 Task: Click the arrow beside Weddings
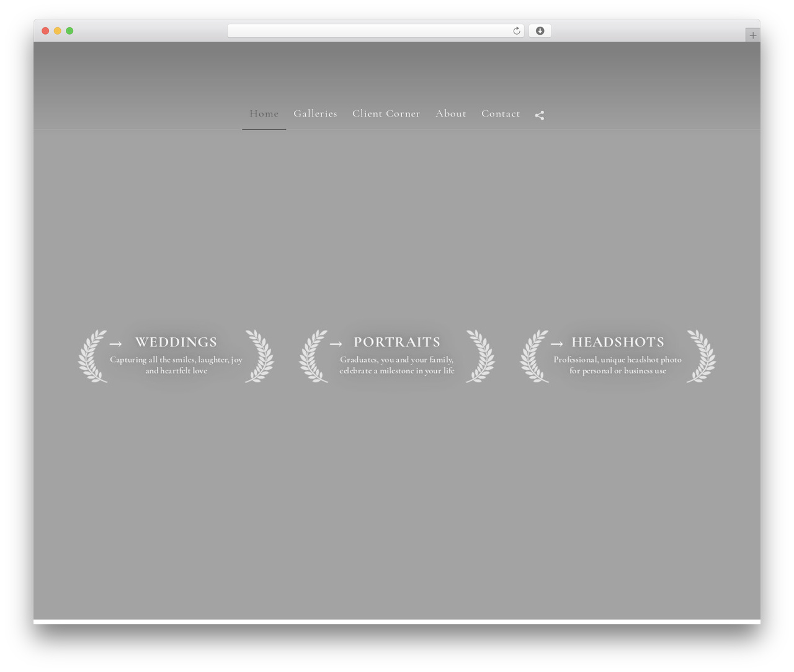click(115, 344)
